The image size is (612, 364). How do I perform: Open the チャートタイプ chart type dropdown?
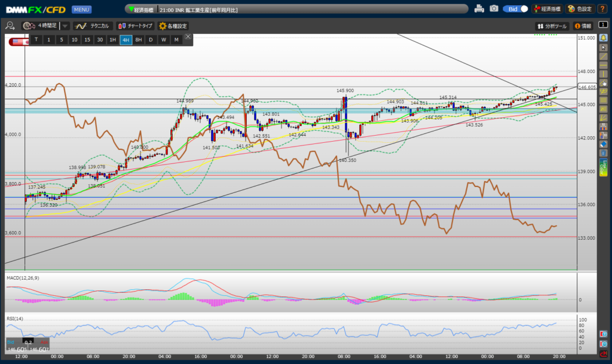coord(135,26)
